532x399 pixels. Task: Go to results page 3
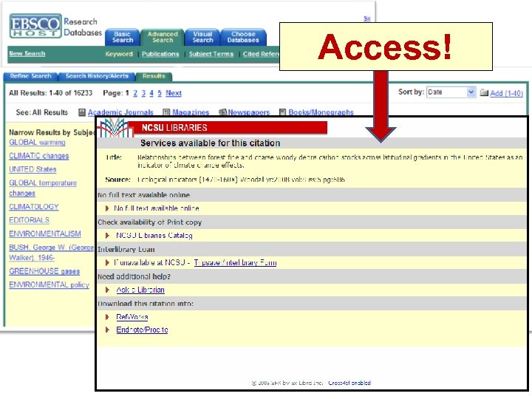coord(143,93)
